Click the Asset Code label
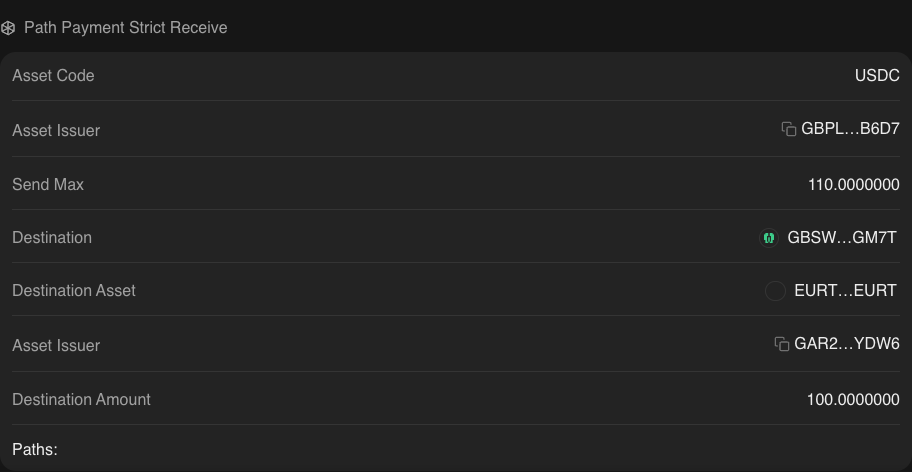Screen dimensions: 912x472 53,76
